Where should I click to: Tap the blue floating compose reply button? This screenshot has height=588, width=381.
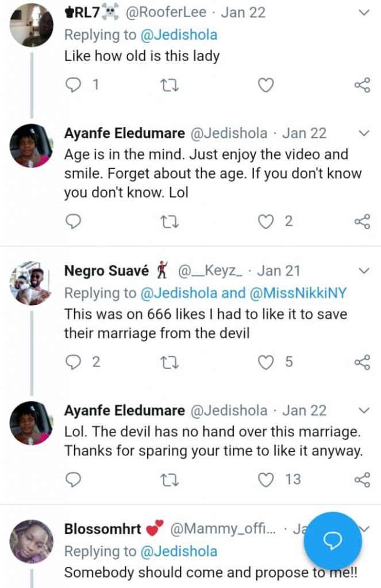pyautogui.click(x=333, y=540)
